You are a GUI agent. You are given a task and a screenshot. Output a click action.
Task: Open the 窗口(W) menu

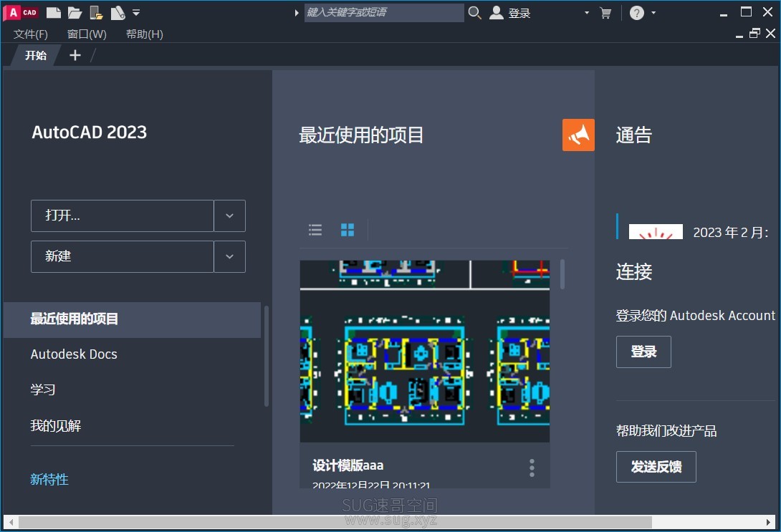pos(87,34)
